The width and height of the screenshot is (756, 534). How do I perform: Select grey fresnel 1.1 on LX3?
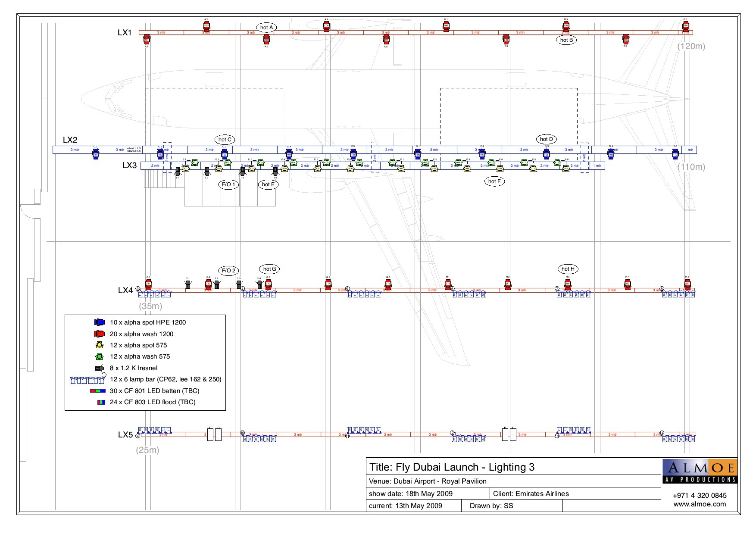click(178, 172)
